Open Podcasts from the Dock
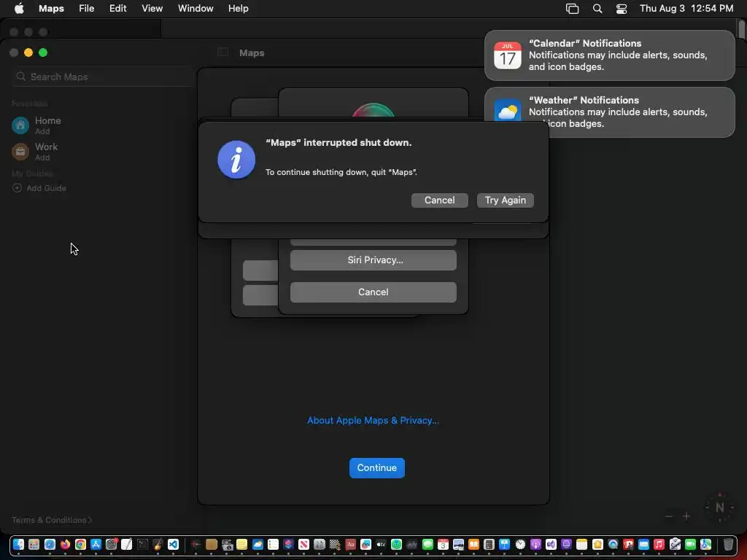 (x=535, y=544)
